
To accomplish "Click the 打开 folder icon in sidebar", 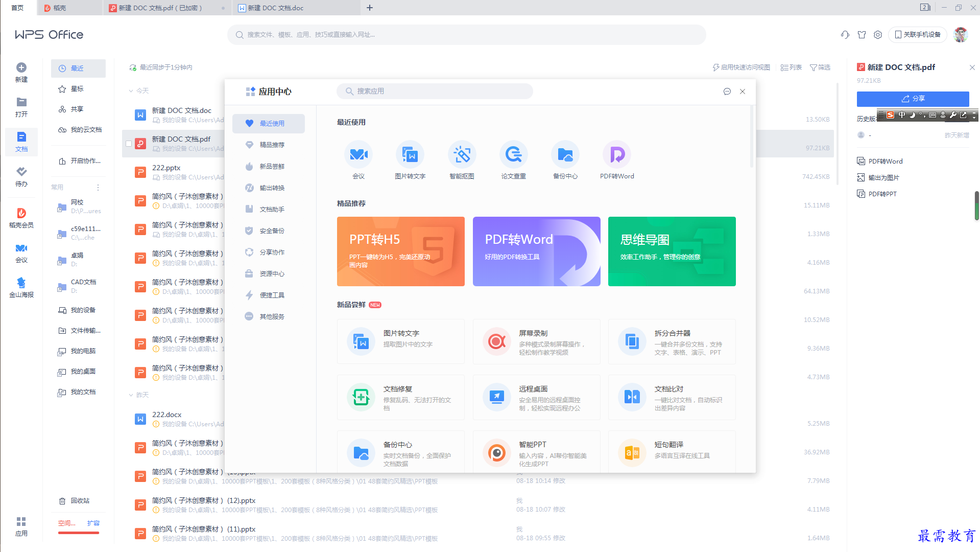I will click(x=21, y=107).
